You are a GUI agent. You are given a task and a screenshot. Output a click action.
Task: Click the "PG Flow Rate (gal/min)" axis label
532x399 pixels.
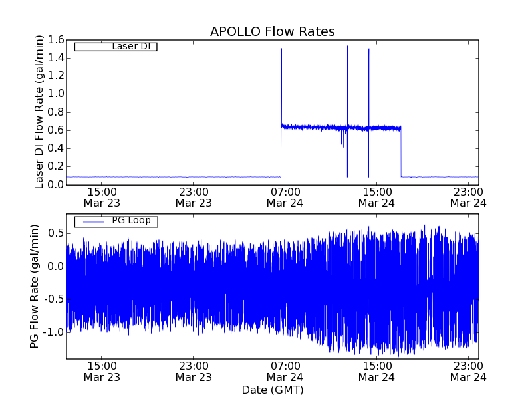coord(35,287)
